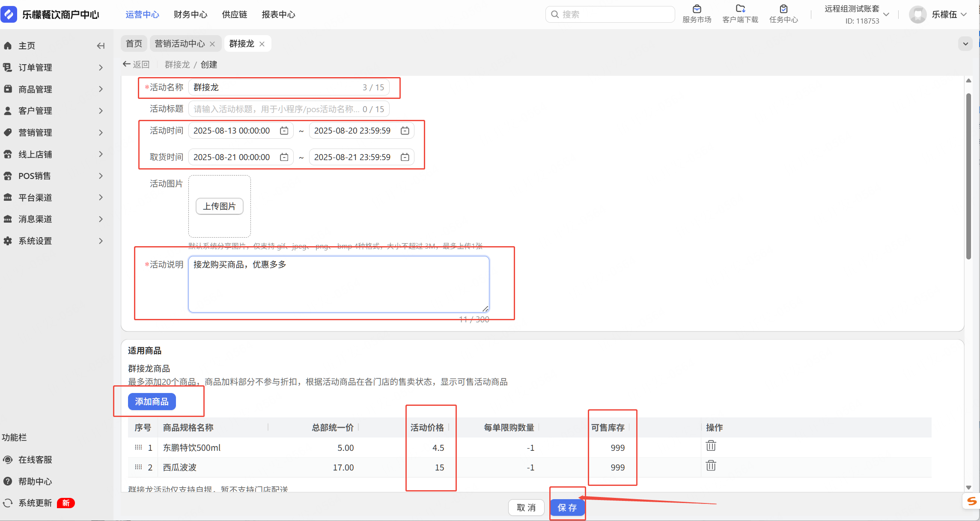Delete the 东鹏特饮500ml row with trash icon
Screen dimensions: 980x521
[x=711, y=446]
